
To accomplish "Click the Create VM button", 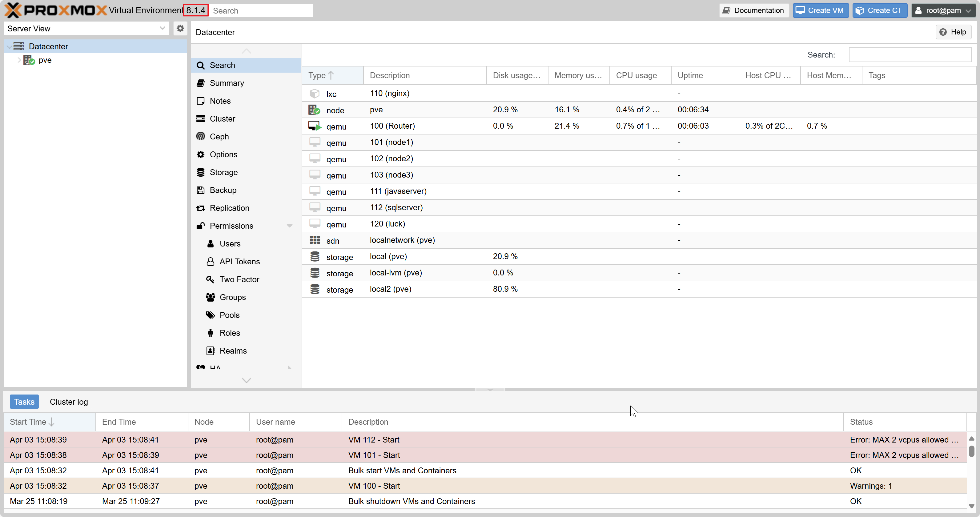I will click(821, 10).
